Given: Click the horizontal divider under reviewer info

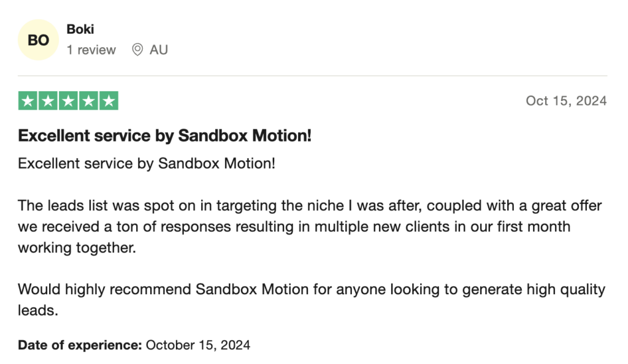Looking at the screenshot, I should coord(313,76).
